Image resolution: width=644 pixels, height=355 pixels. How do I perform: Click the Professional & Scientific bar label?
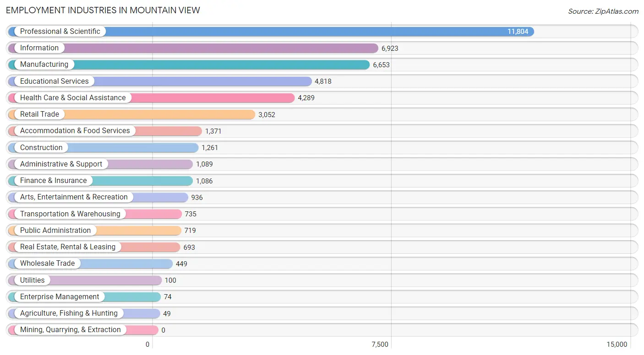pyautogui.click(x=60, y=32)
